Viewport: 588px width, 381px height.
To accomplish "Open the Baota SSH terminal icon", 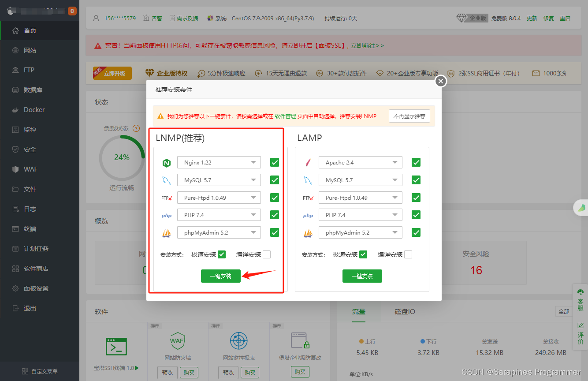I will point(116,346).
